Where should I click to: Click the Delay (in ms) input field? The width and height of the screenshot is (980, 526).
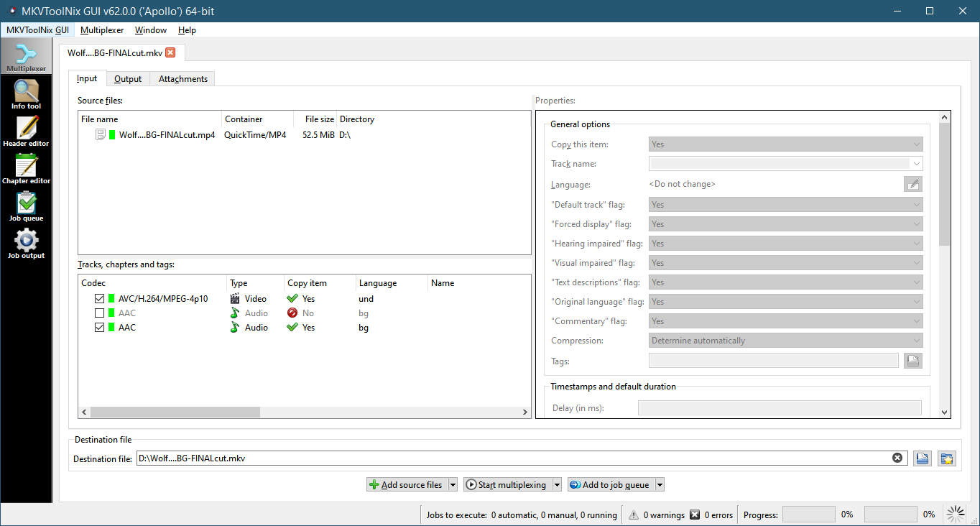(x=780, y=408)
